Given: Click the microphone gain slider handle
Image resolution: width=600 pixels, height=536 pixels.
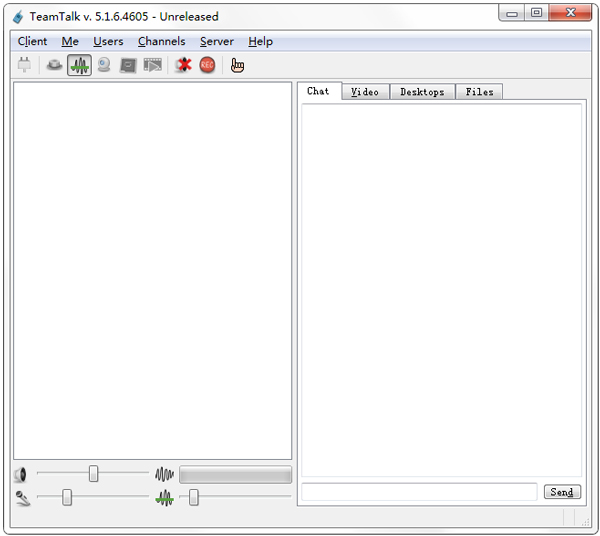Looking at the screenshot, I should pyautogui.click(x=67, y=497).
